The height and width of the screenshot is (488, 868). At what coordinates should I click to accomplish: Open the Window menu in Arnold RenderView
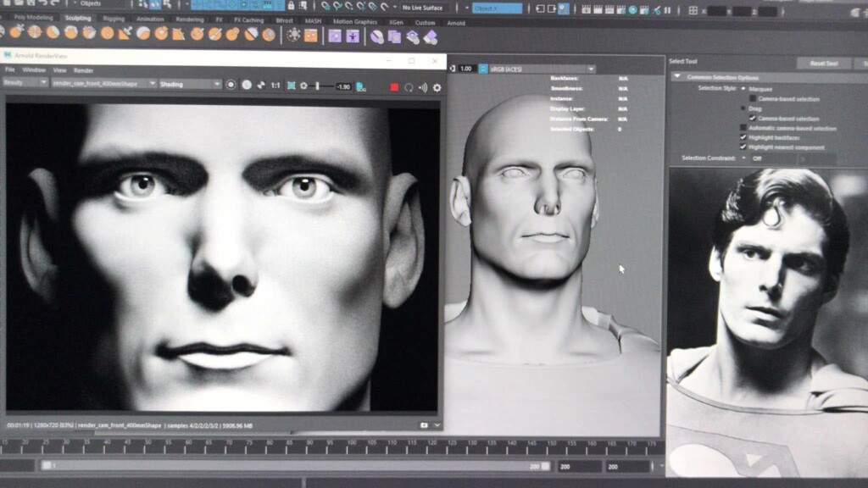[x=34, y=70]
